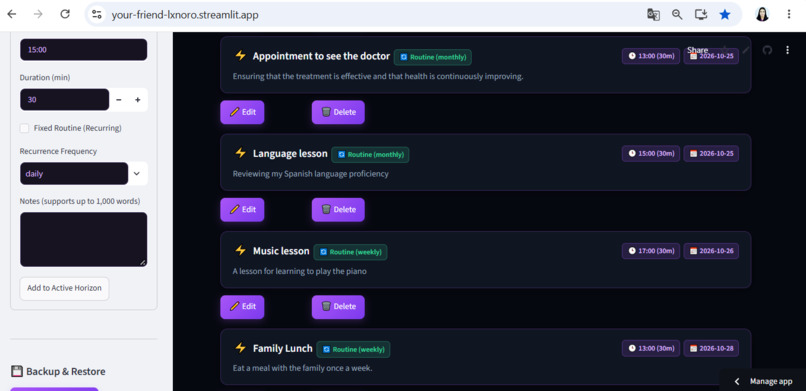The height and width of the screenshot is (391, 806).
Task: Go back in browser history
Action: pyautogui.click(x=11, y=14)
